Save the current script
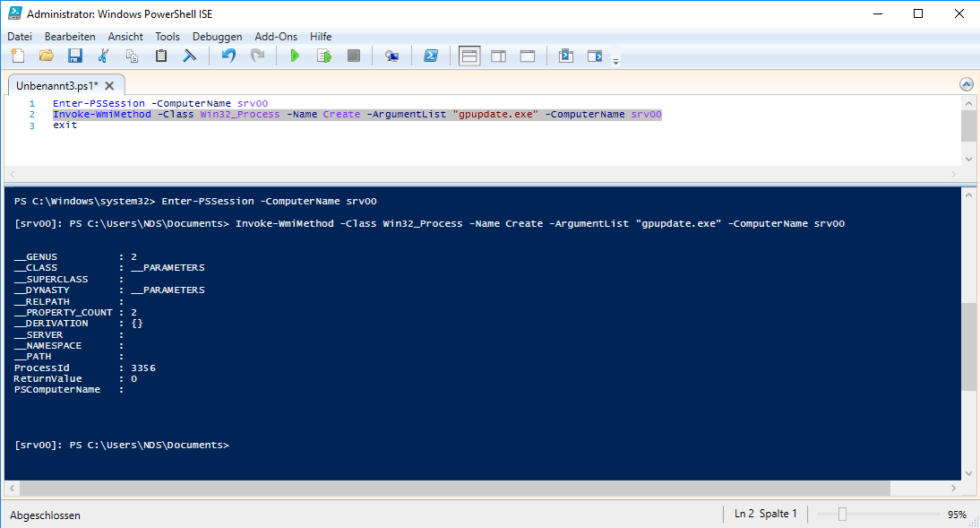This screenshot has height=528, width=980. pyautogui.click(x=75, y=56)
